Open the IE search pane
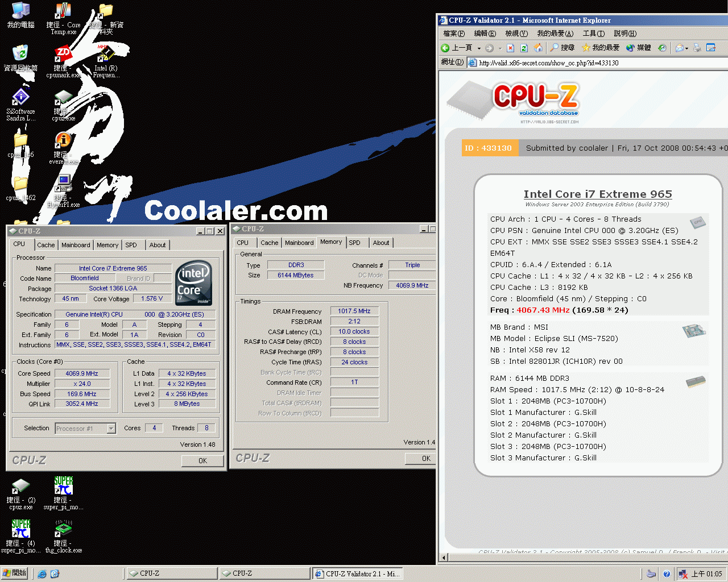The width and height of the screenshot is (728, 582). [562, 48]
